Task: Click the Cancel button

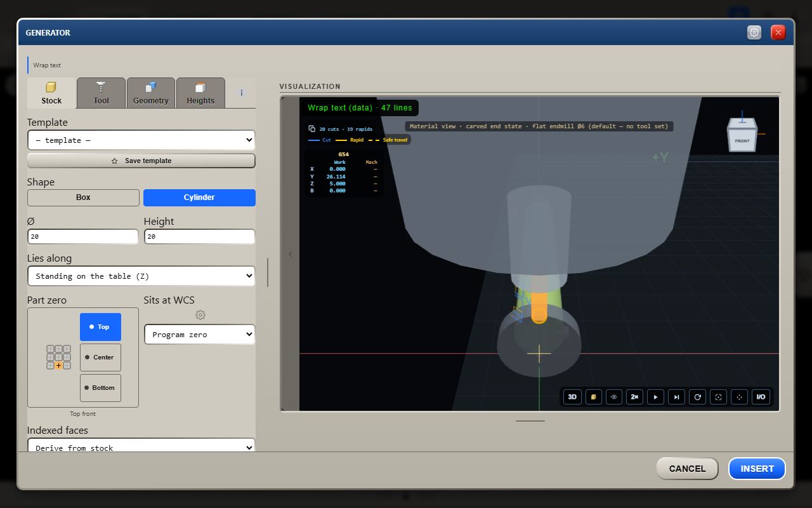Action: tap(687, 469)
